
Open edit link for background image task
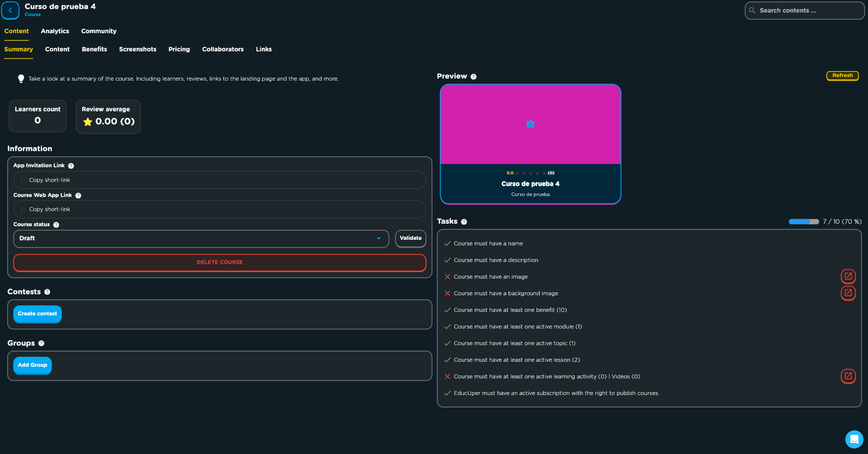pos(848,293)
